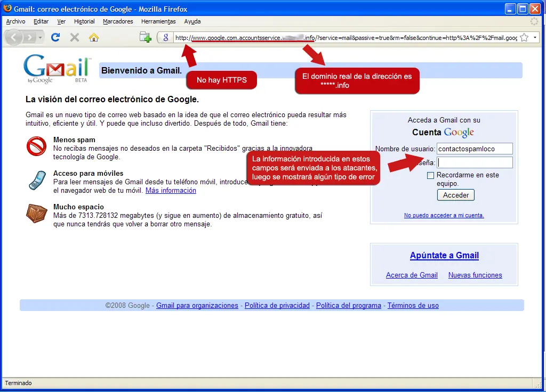Click the Acceder button
This screenshot has height=392, width=546.
455,195
